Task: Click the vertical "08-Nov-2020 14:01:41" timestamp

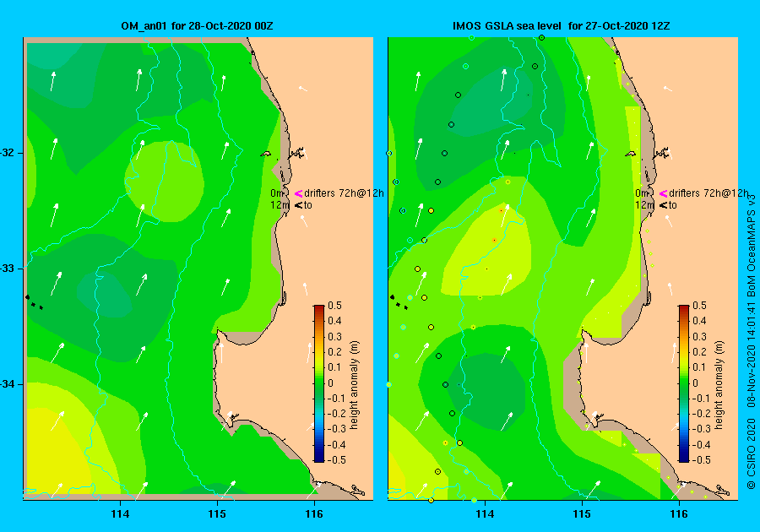Action: click(752, 356)
